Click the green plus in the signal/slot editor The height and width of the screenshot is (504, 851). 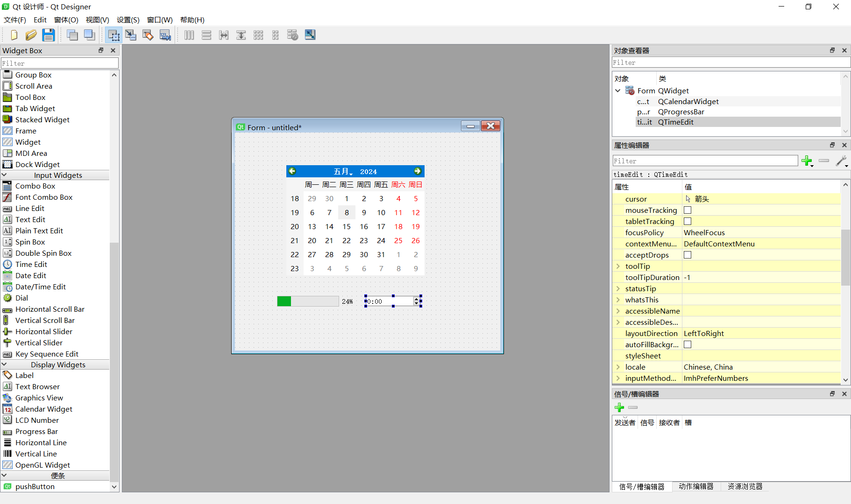[x=619, y=407]
